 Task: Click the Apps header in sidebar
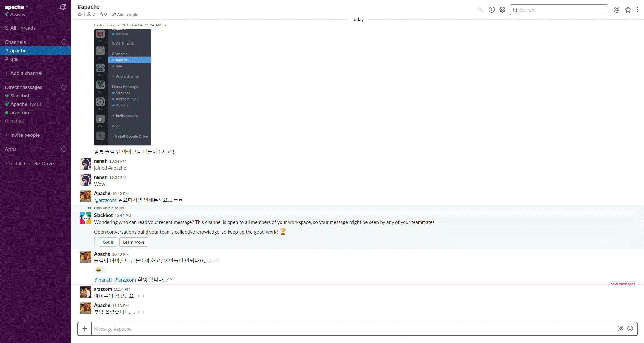[x=11, y=149]
